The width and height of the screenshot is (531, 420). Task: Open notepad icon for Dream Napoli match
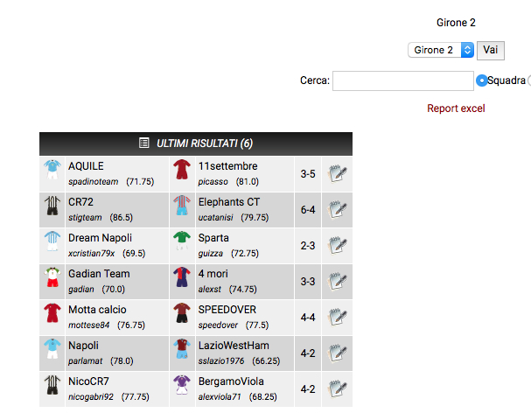[x=336, y=245]
